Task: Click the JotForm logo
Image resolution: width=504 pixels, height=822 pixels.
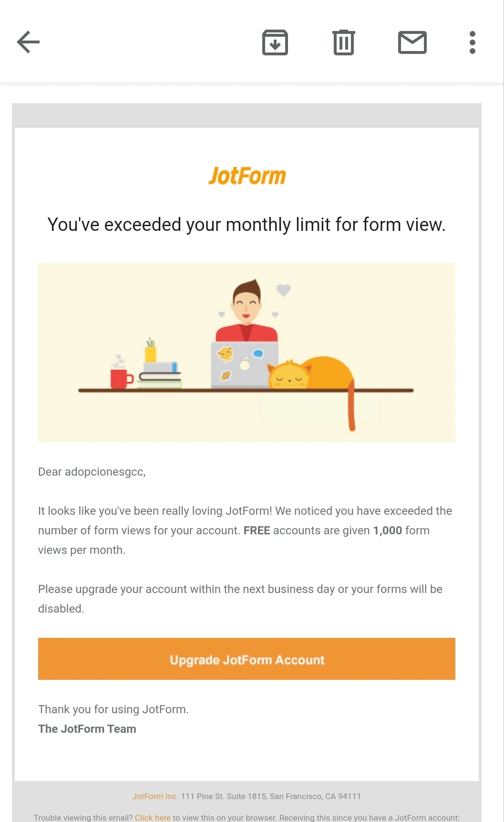Action: coord(247,175)
